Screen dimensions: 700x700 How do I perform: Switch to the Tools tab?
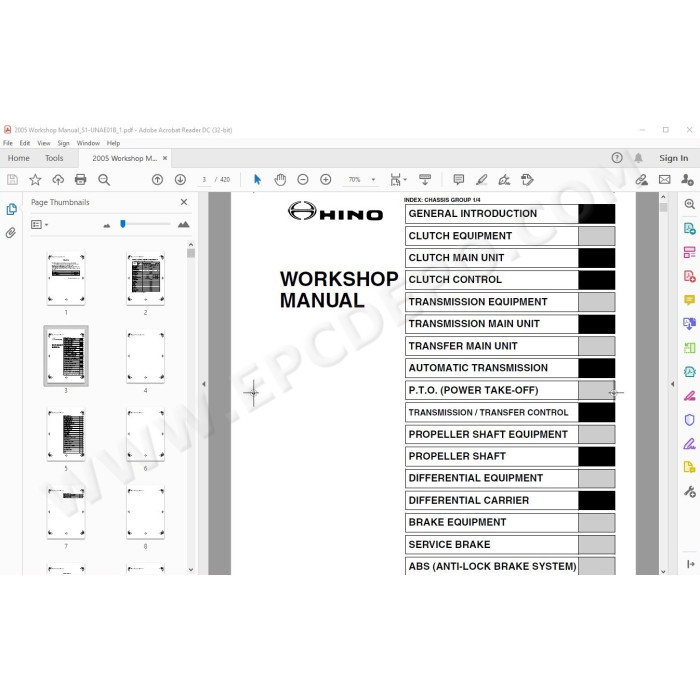click(54, 158)
